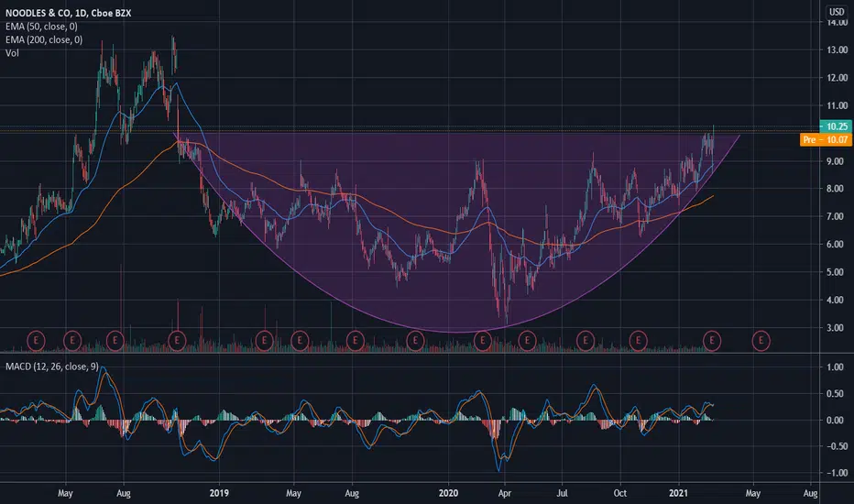Click the green 10.25 current price label
Screen dimensions: 854x504
coord(836,126)
